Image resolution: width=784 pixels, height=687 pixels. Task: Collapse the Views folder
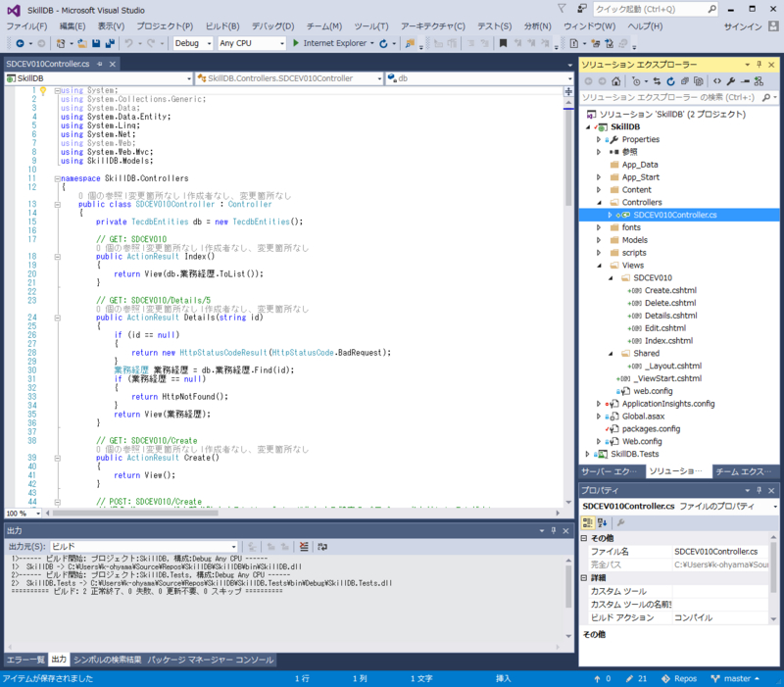click(x=599, y=266)
